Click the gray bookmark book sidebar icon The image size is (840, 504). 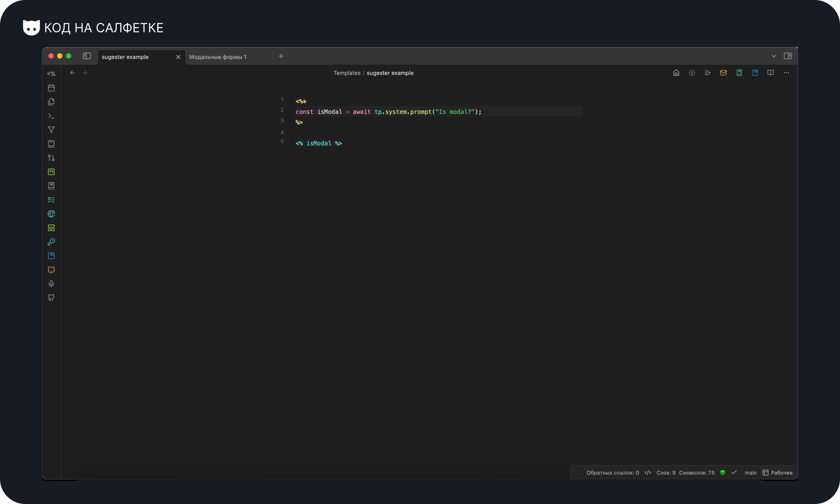51,186
